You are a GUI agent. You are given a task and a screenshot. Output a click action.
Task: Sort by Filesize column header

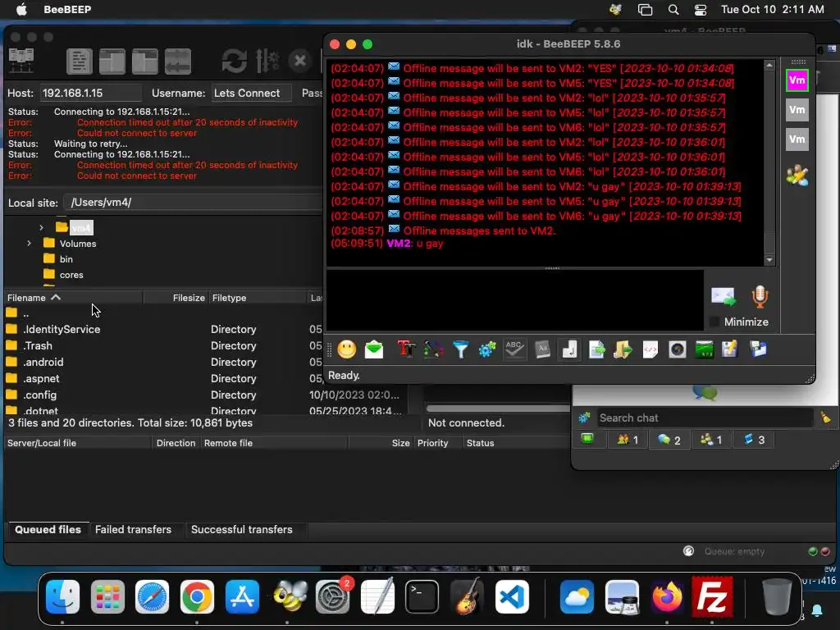[x=176, y=298]
